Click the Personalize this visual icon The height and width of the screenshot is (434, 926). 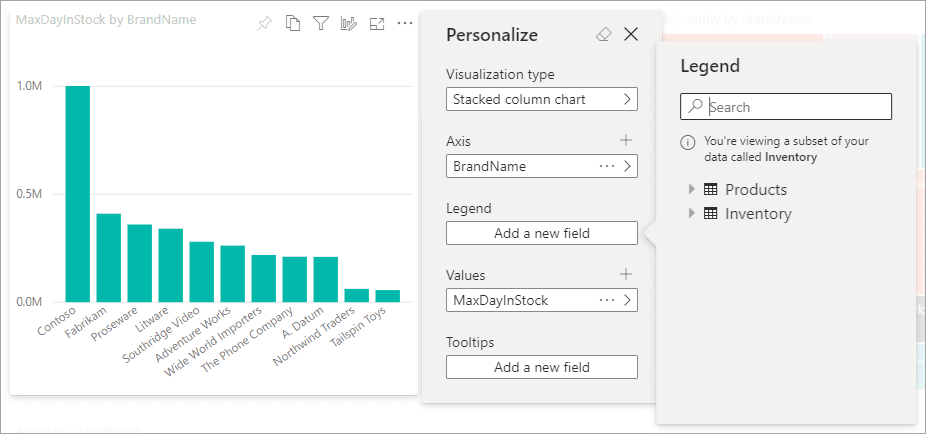[x=349, y=23]
